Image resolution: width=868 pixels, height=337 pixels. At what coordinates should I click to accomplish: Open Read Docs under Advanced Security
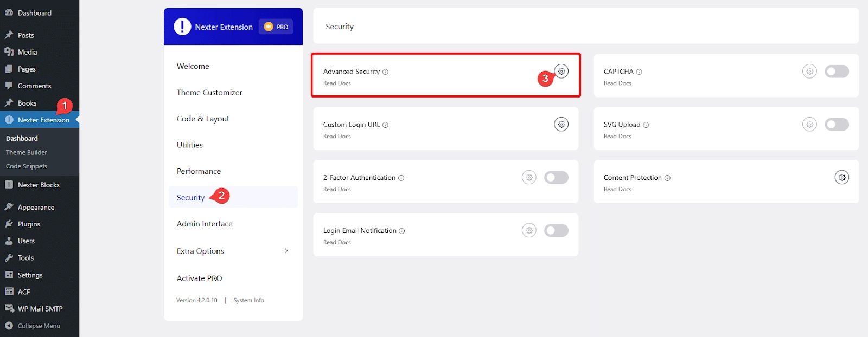tap(336, 83)
